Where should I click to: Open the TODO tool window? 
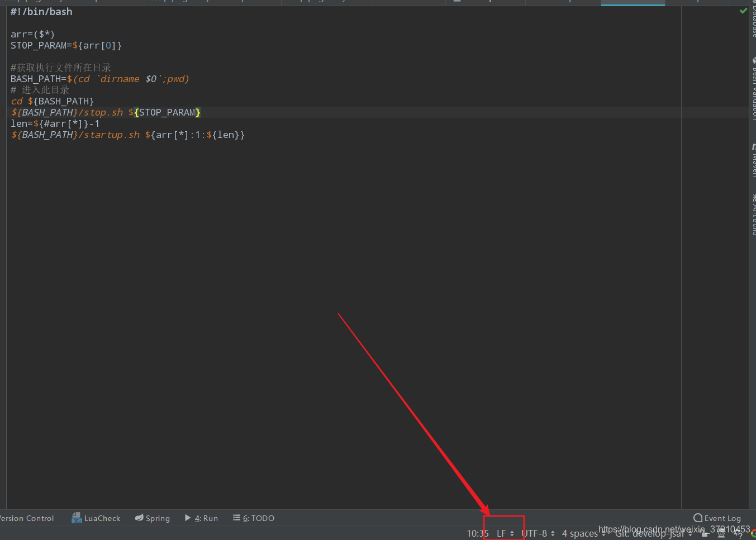254,518
